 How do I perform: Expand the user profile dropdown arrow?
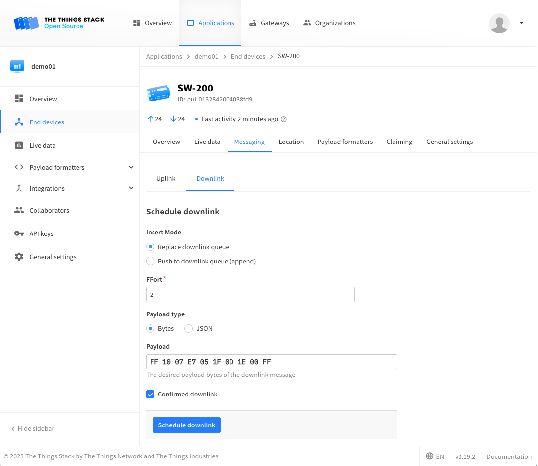tap(521, 23)
